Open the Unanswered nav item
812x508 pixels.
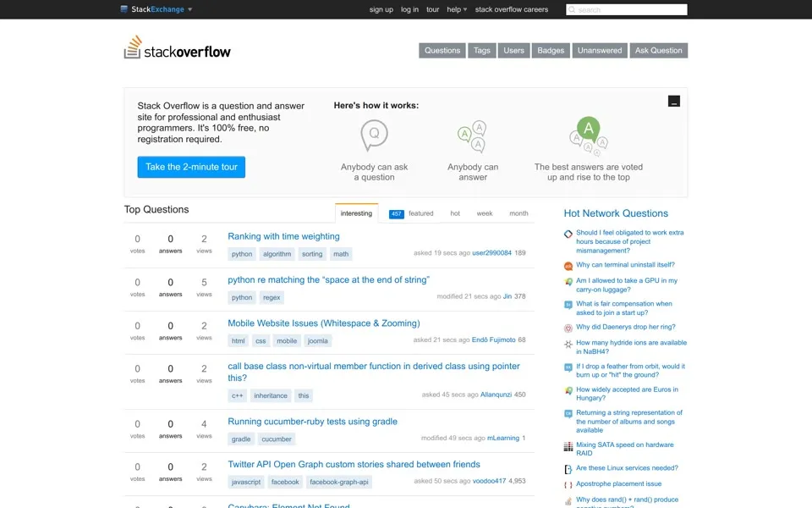click(x=600, y=50)
